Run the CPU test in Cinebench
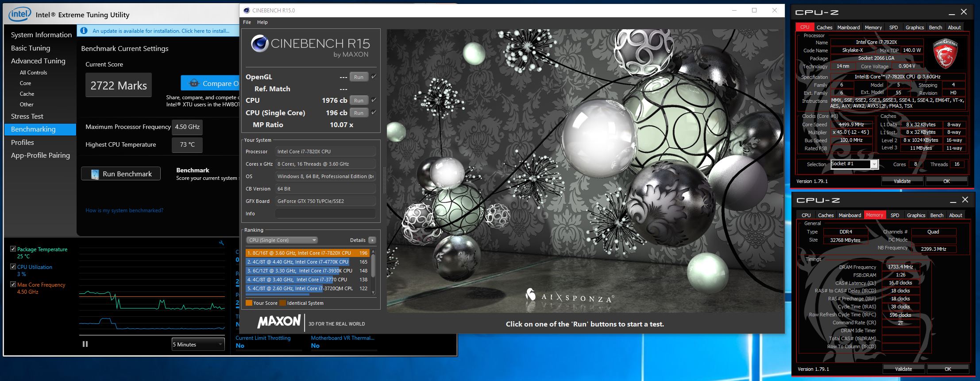 click(359, 101)
